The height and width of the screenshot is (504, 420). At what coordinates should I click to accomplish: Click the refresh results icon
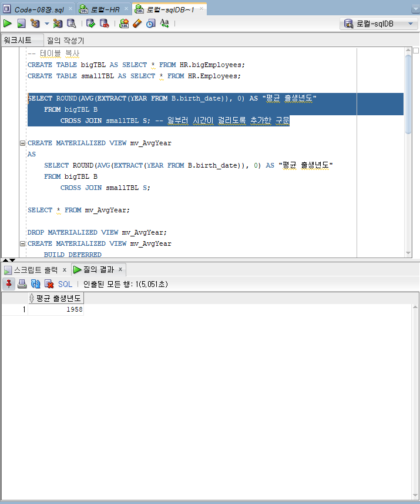[35, 284]
